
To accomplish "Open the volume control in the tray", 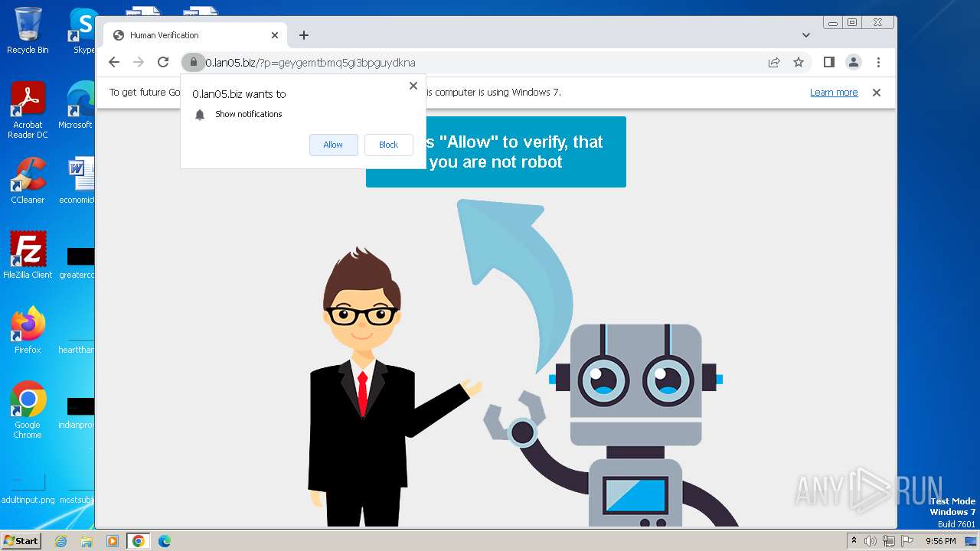I will click(x=871, y=541).
